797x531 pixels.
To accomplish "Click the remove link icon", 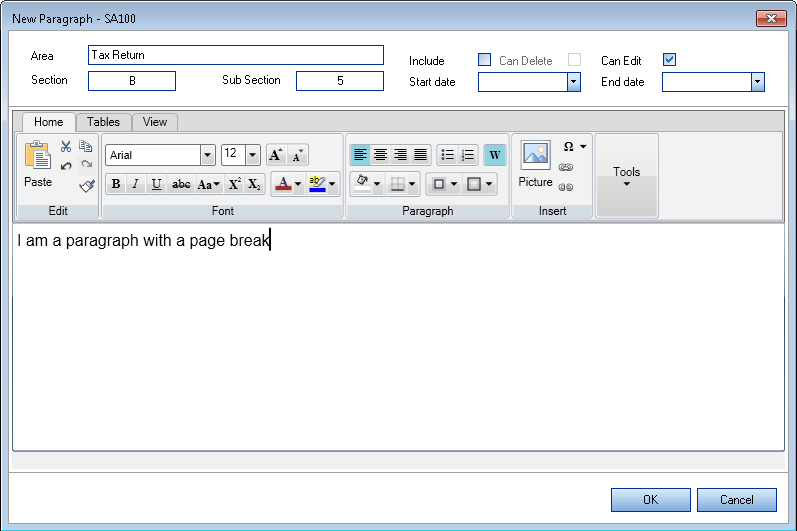I will (566, 187).
